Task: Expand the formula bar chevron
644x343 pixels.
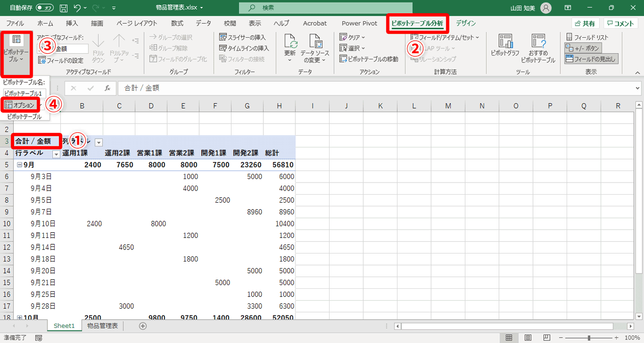Action: pos(638,88)
